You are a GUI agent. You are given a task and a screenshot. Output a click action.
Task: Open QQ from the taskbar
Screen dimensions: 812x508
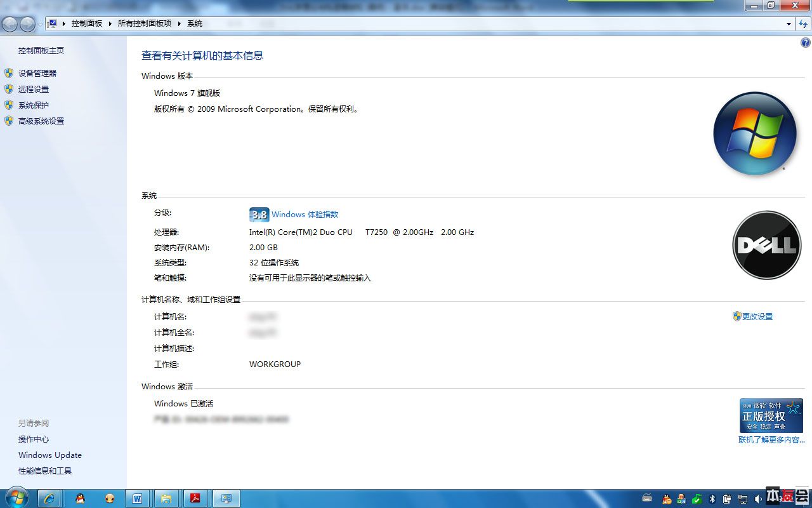(x=80, y=498)
